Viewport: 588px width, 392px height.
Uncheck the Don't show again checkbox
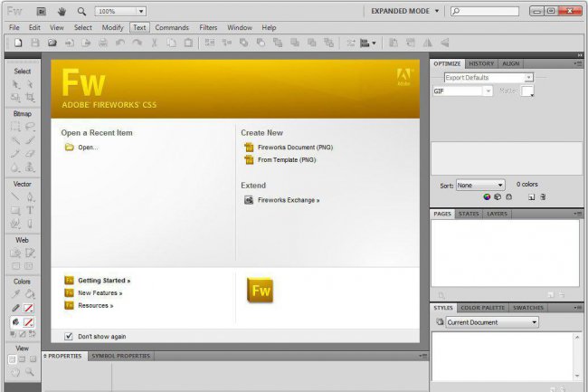pyautogui.click(x=68, y=336)
